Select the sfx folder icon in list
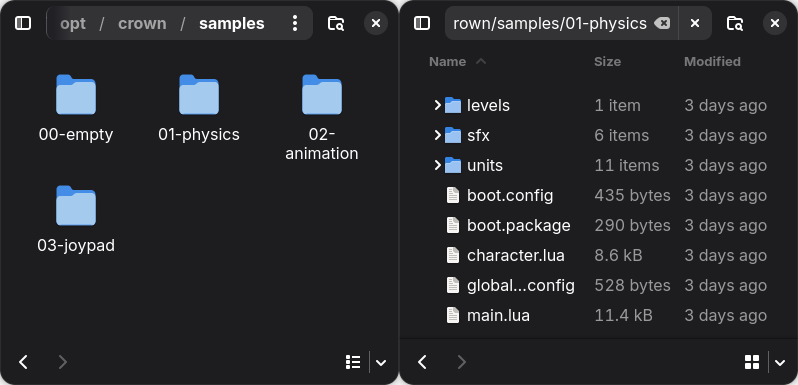 (452, 135)
